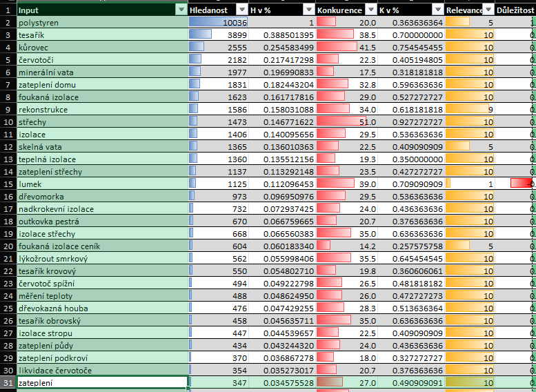Viewport: 536px width, 392px height.
Task: Select the 'polystyren' cell
Action: [x=101, y=23]
